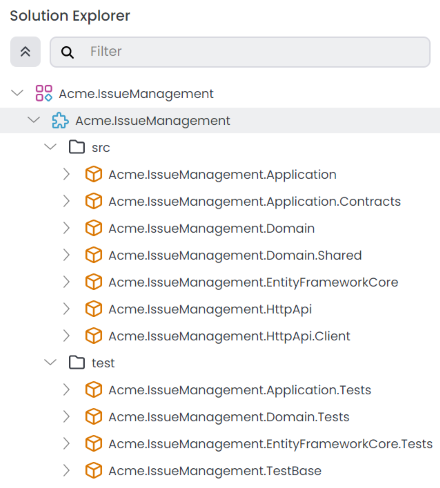Select Acme.IssueManagement.Application.Contracts project name
This screenshot has width=440, height=488.
(255, 202)
